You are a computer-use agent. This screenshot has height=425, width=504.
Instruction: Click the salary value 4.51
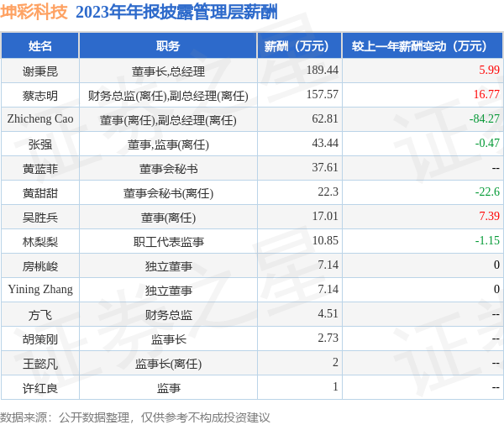[x=328, y=314]
